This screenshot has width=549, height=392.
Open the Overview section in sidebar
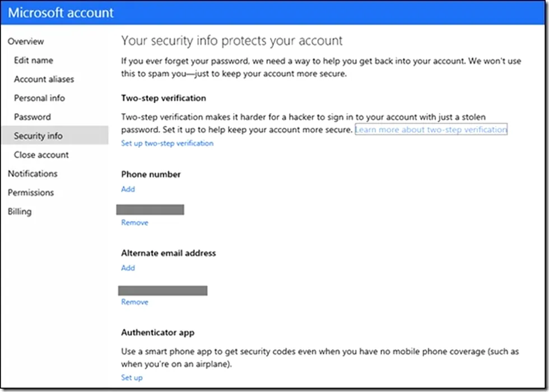pyautogui.click(x=26, y=41)
